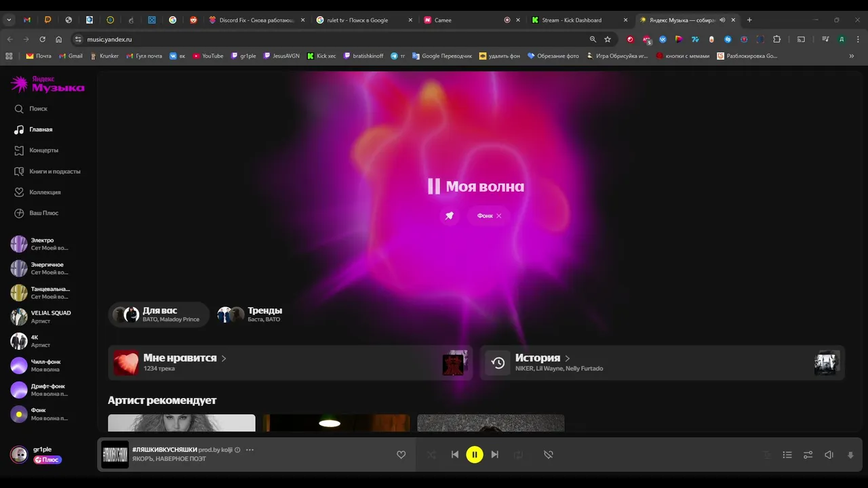The width and height of the screenshot is (868, 488).
Task: Pause Моя волна in the center
Action: (476, 186)
